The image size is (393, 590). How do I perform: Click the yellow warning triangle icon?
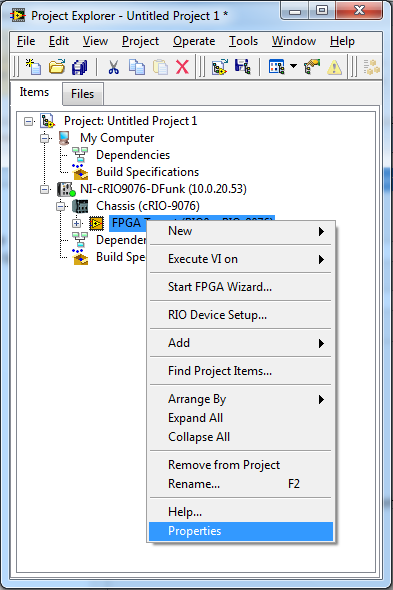(x=334, y=67)
